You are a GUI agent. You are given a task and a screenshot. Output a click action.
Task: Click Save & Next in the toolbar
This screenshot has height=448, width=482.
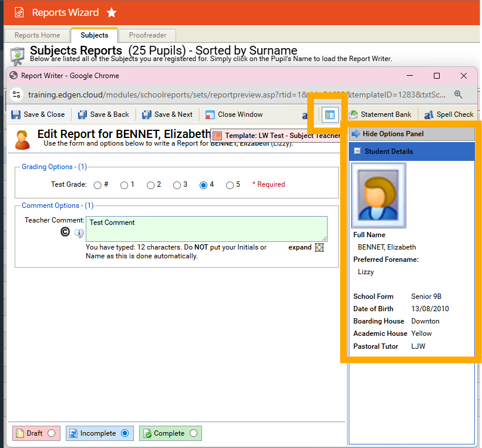167,114
